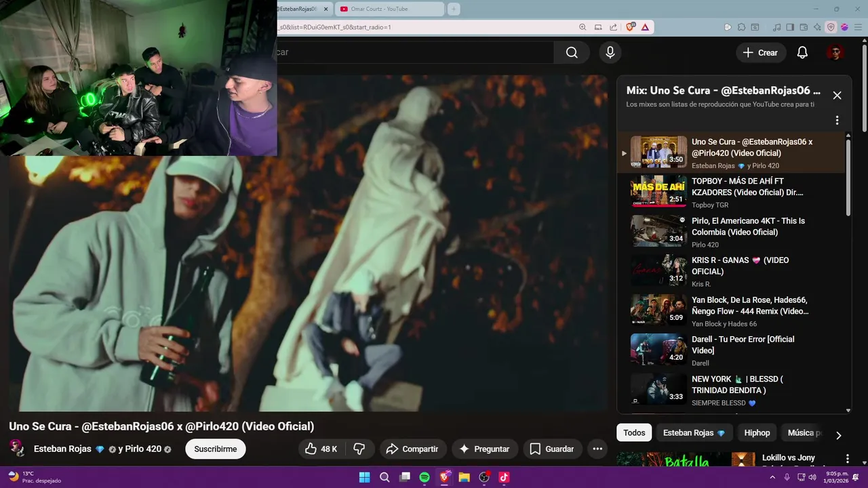The width and height of the screenshot is (868, 488).
Task: Play KRIS R - GANAS from the mix
Action: coord(732,271)
